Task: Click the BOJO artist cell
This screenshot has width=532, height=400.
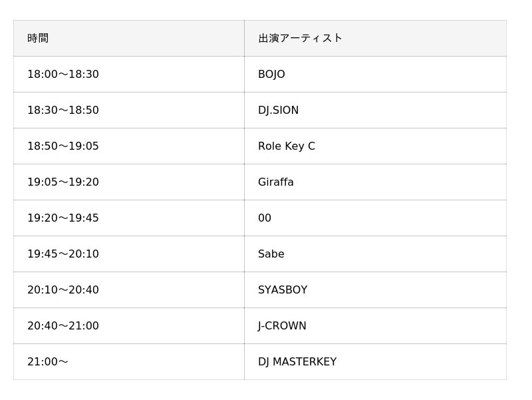Action: (x=271, y=75)
